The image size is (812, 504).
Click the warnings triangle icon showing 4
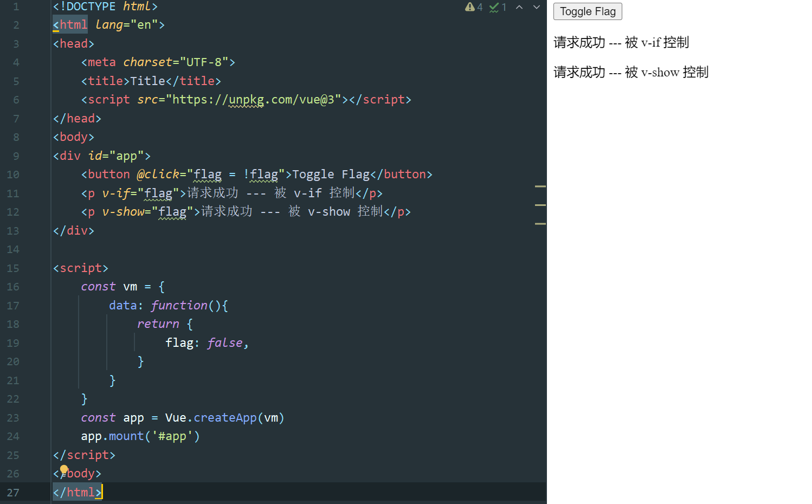469,7
